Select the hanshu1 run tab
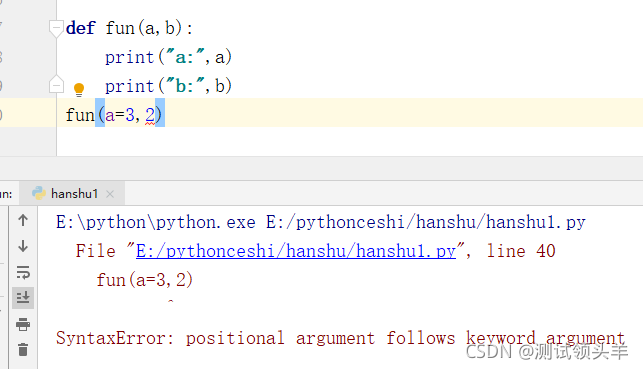Screen dimensions: 643x369 (x=74, y=194)
